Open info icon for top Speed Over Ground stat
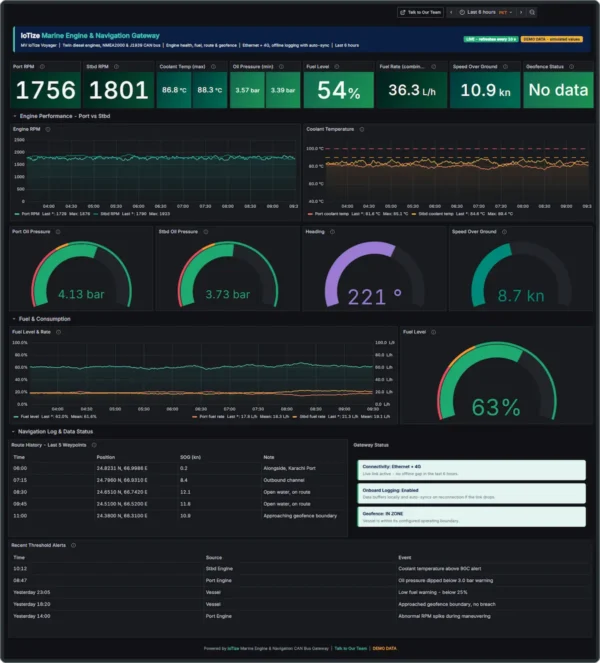The width and height of the screenshot is (600, 663). [x=505, y=67]
